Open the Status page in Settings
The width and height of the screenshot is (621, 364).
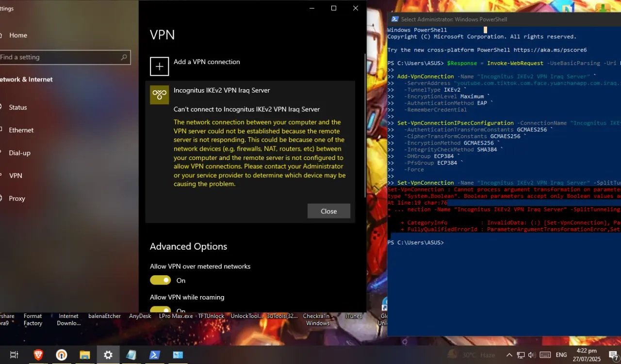click(17, 107)
